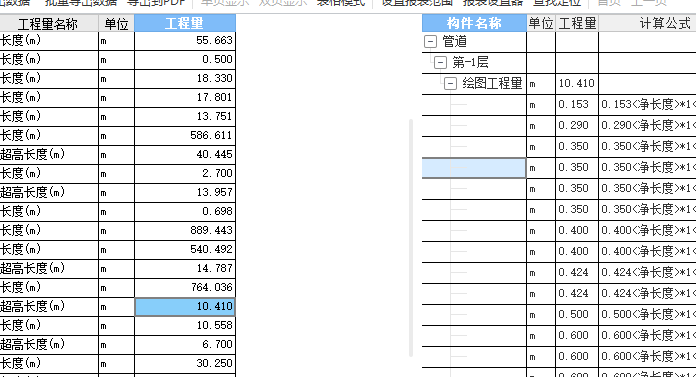Click the 构件名称 column header
696x377 pixels.
coord(474,23)
